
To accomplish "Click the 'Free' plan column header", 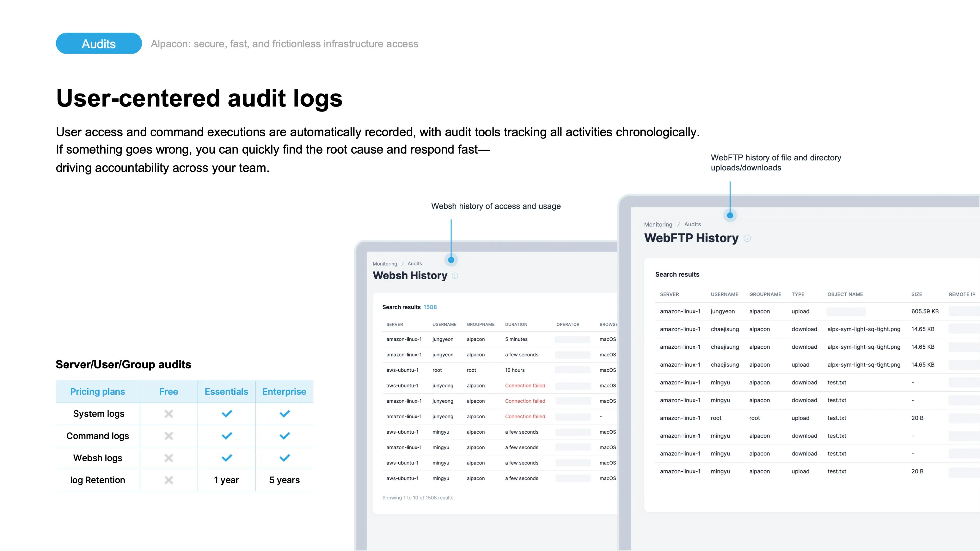I will point(168,392).
